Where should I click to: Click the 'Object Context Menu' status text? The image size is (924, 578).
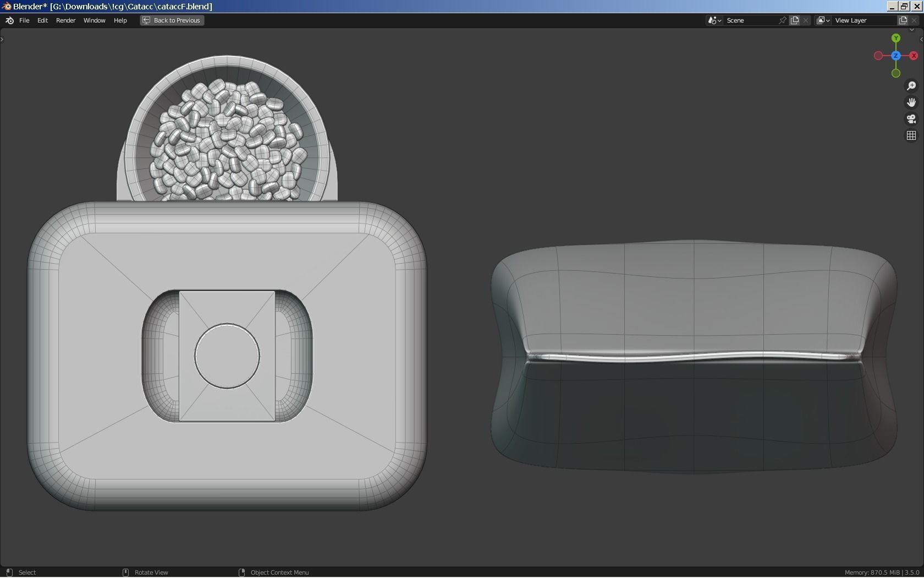coord(279,572)
